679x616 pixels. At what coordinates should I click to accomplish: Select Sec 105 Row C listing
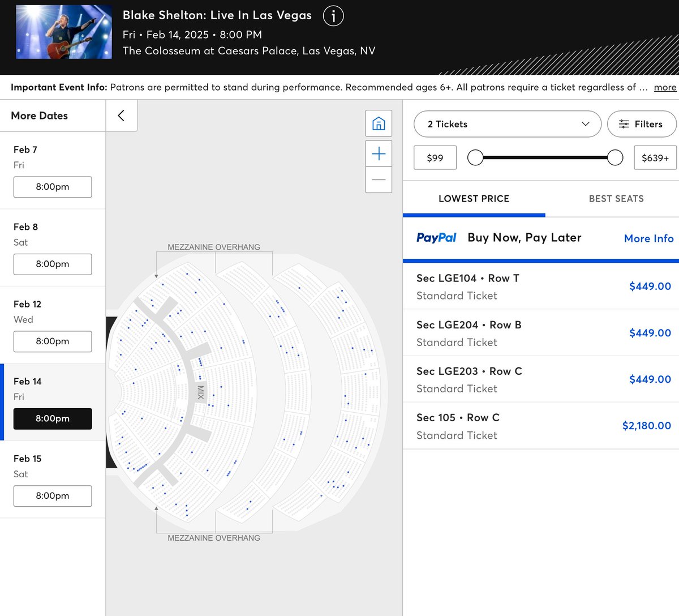click(541, 426)
